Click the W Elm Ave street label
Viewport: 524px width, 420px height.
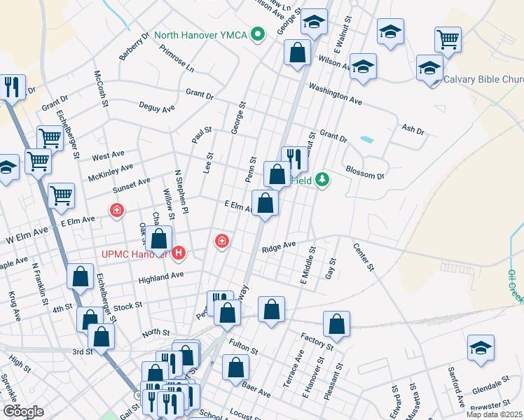click(x=27, y=235)
